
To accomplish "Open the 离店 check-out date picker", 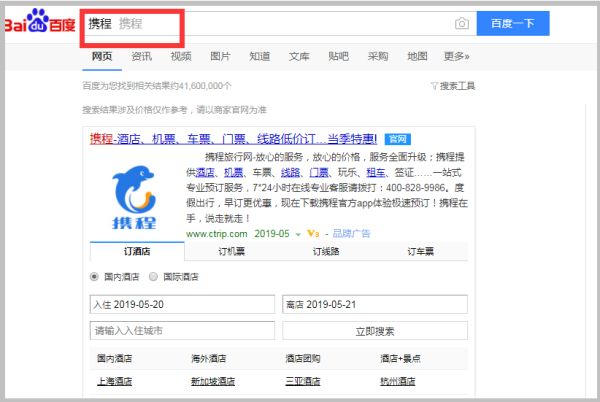I will click(x=375, y=304).
